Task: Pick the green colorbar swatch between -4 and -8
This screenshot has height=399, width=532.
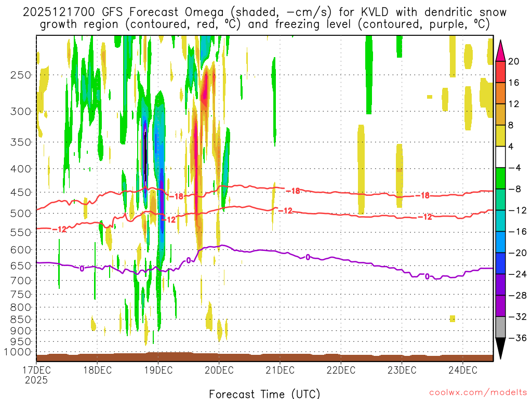Action: coord(501,178)
